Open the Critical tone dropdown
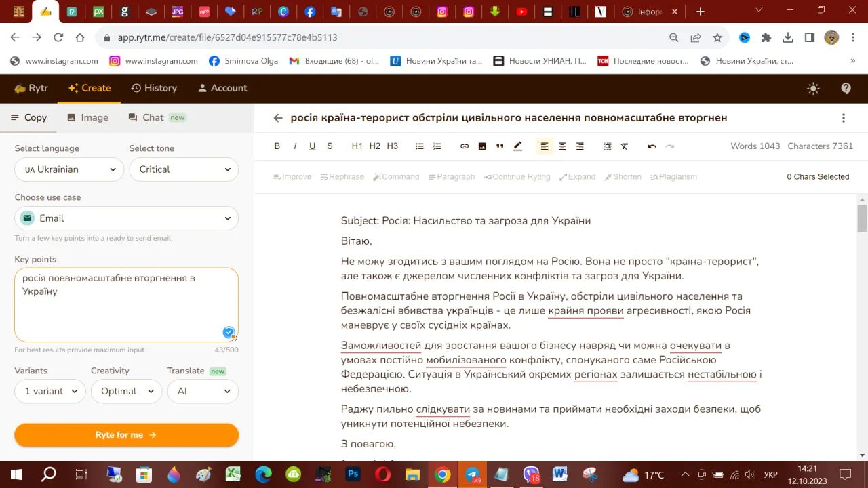This screenshot has width=868, height=488. click(x=184, y=169)
